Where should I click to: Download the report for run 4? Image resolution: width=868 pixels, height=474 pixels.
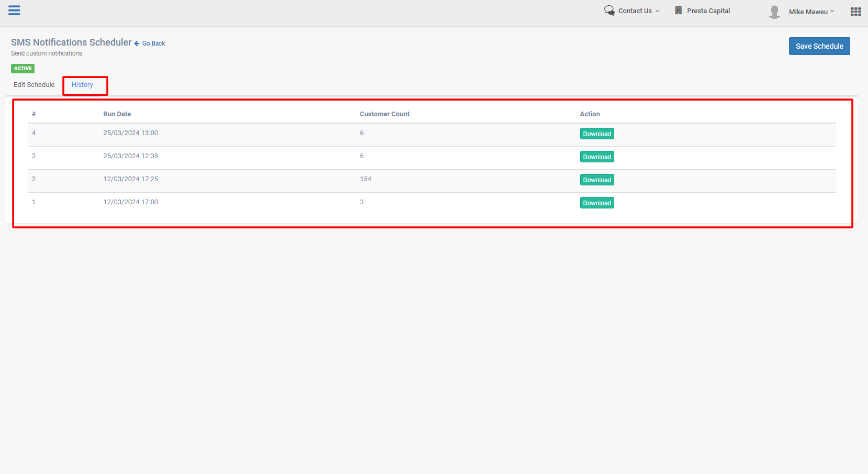(x=596, y=134)
